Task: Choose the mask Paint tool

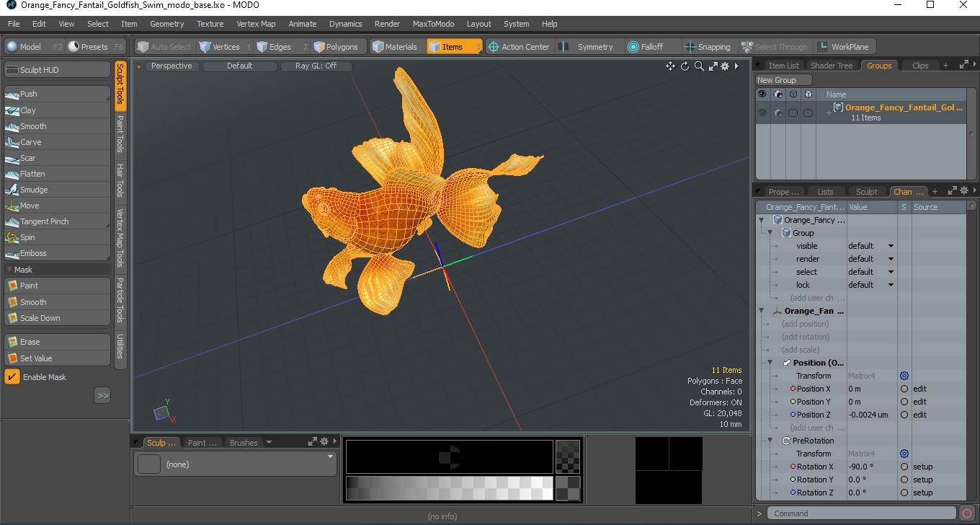Action: tap(57, 286)
